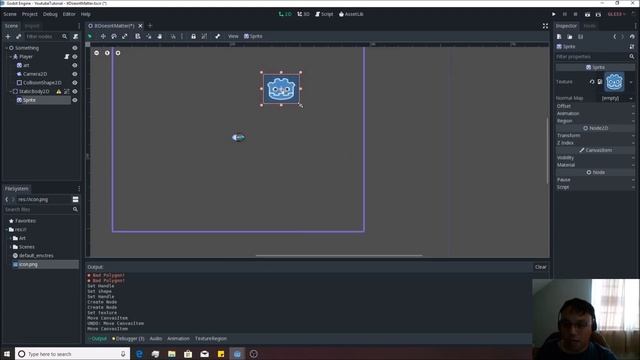Open script icon on Player node
Viewport: 640px width, 360px height.
[x=67, y=57]
